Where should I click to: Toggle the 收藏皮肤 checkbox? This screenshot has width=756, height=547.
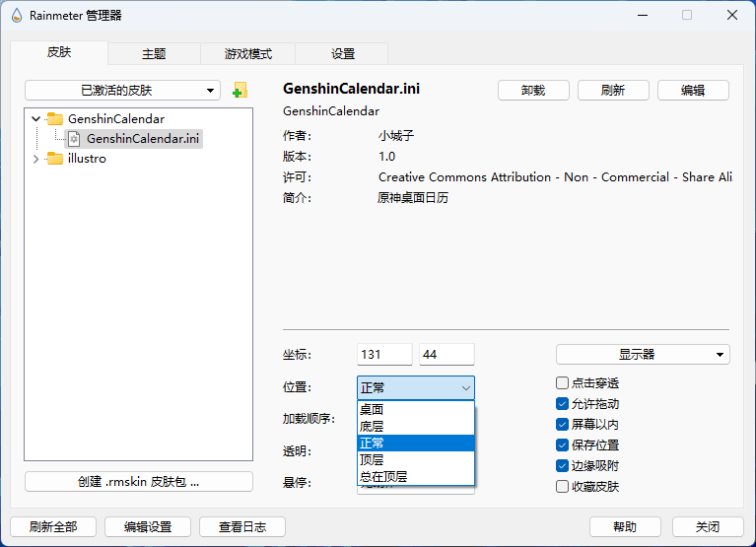point(562,487)
